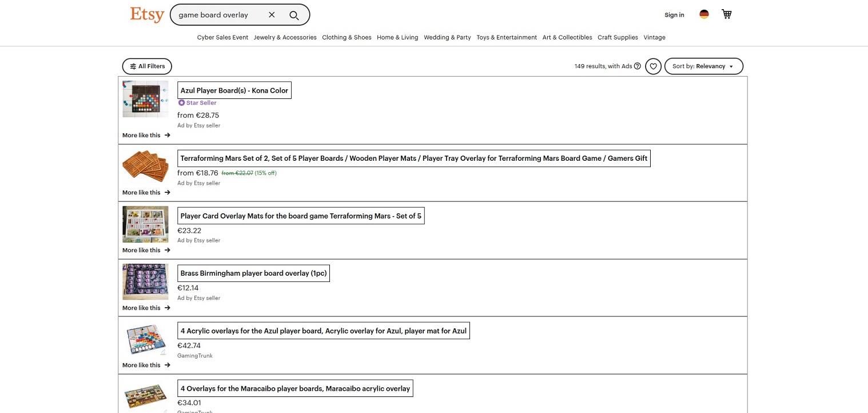
Task: View Brass Birmingham overlay thumbnail
Action: 145,282
